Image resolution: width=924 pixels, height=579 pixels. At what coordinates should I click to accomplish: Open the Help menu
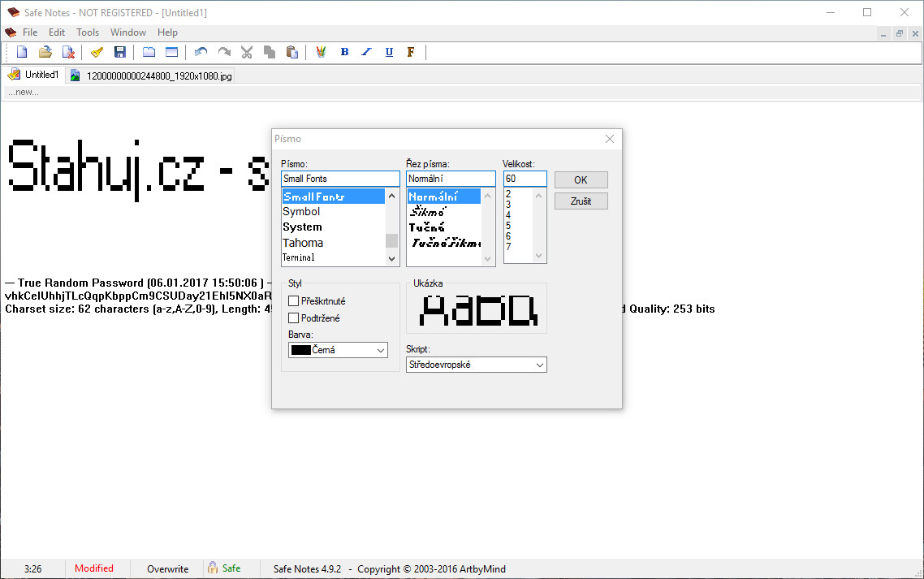click(167, 32)
